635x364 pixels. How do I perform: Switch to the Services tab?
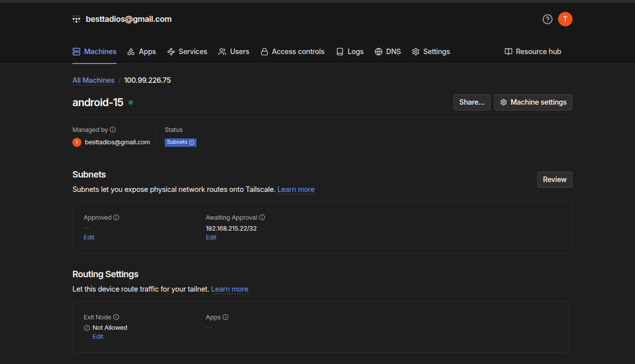point(187,52)
